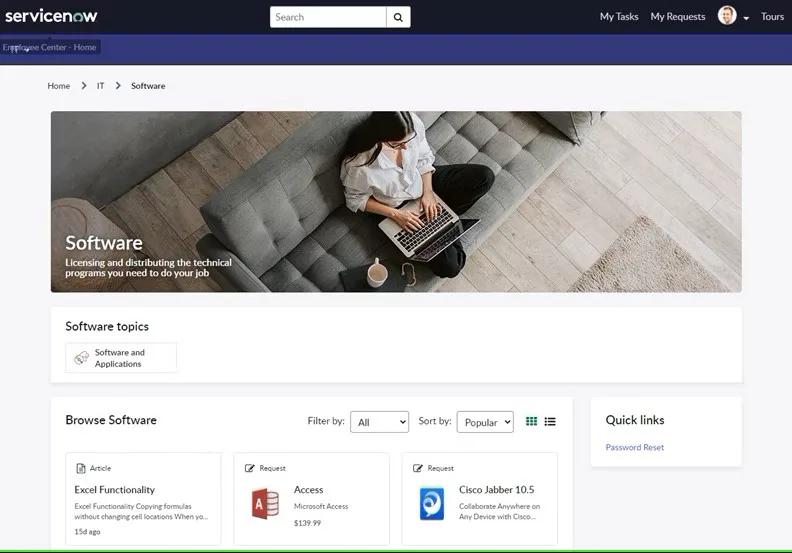
Task: Switch to grid card view
Action: click(532, 422)
